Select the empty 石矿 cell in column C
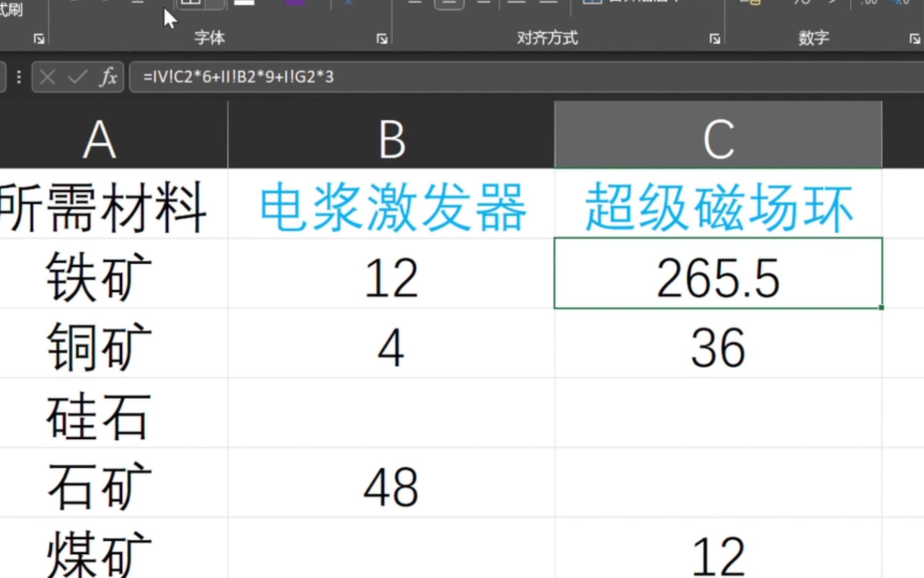The image size is (924, 578). pos(718,482)
